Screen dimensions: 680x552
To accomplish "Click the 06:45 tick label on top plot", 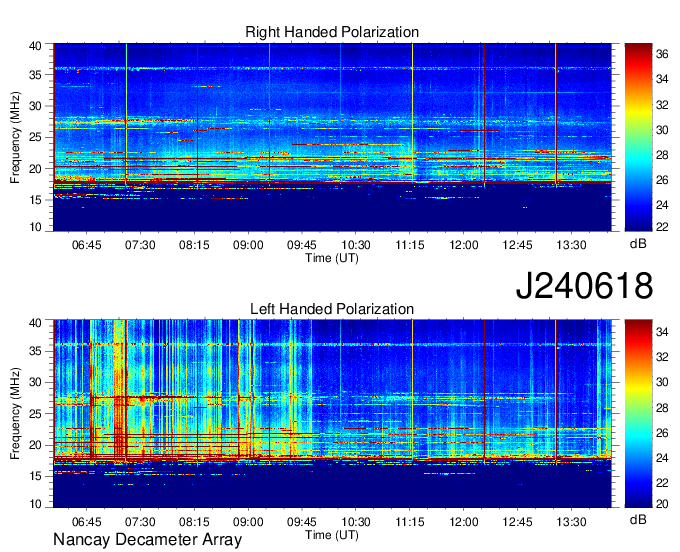I will click(86, 245).
